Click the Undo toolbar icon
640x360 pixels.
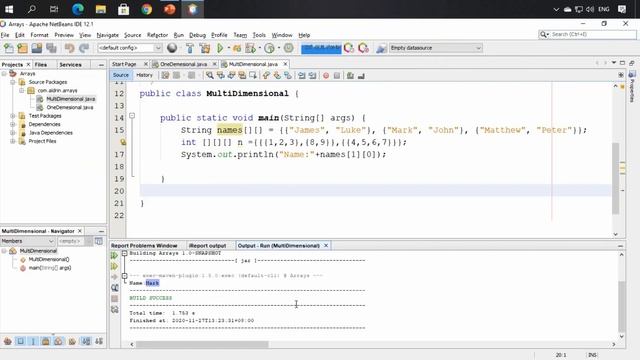[69, 48]
